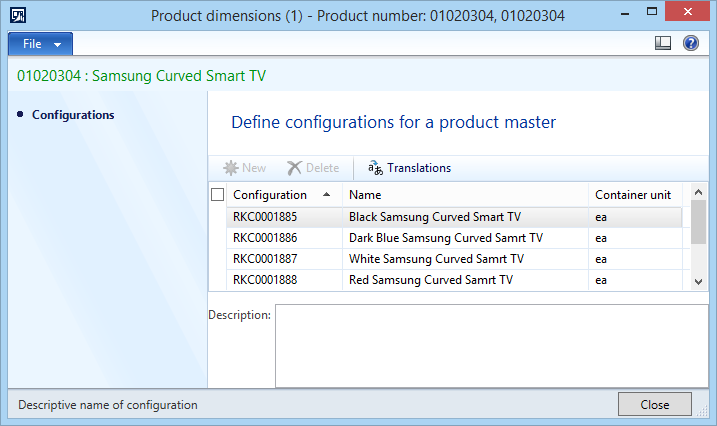This screenshot has height=426, width=717.
Task: Sort by the Configuration column header
Action: click(x=284, y=195)
